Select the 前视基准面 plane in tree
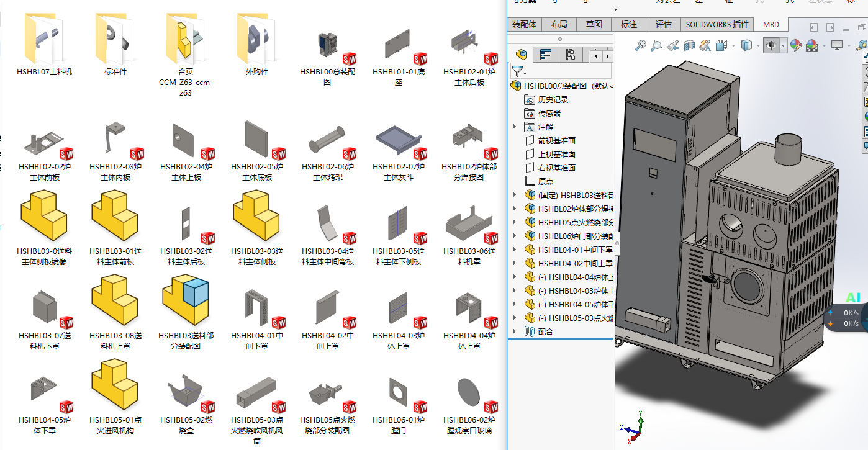The image size is (868, 450). point(556,140)
